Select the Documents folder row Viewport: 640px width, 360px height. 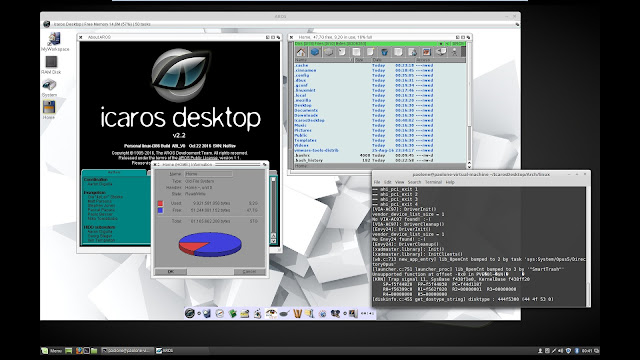380,110
